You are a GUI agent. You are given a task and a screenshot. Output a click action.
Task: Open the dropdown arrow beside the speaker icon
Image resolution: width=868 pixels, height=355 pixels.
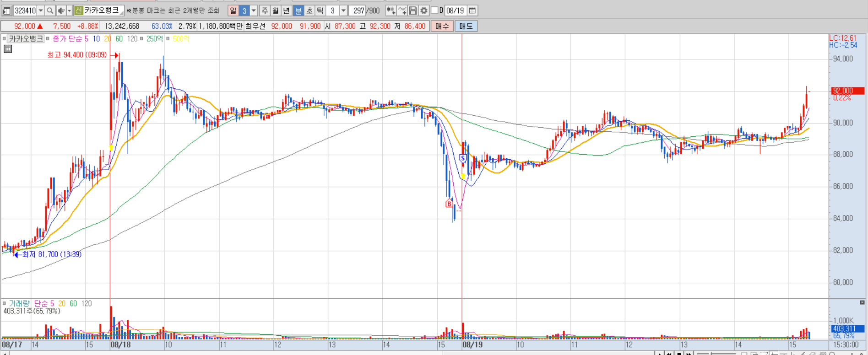pos(70,11)
